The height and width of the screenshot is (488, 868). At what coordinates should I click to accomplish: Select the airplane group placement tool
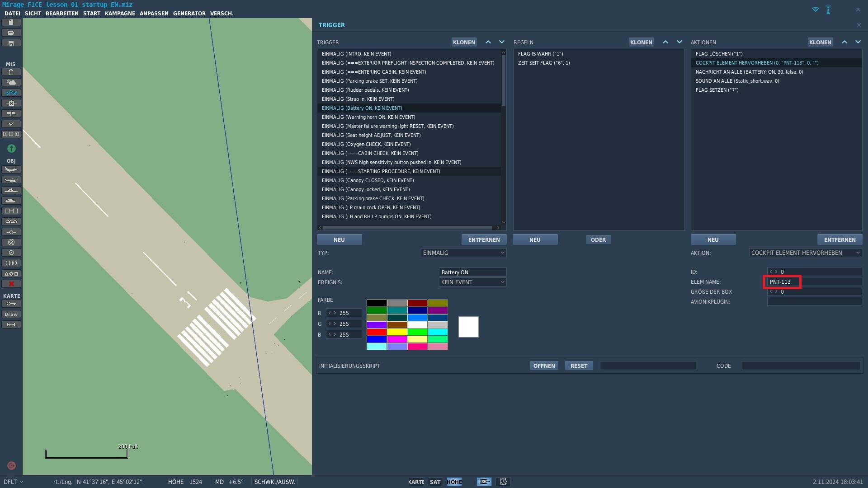point(11,170)
